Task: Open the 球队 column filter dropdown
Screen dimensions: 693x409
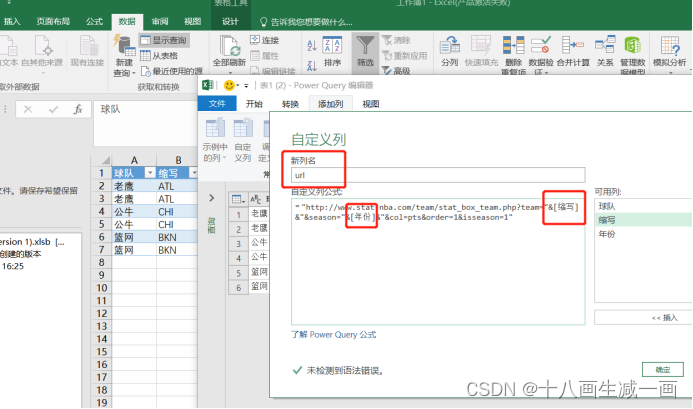Action: (150, 173)
